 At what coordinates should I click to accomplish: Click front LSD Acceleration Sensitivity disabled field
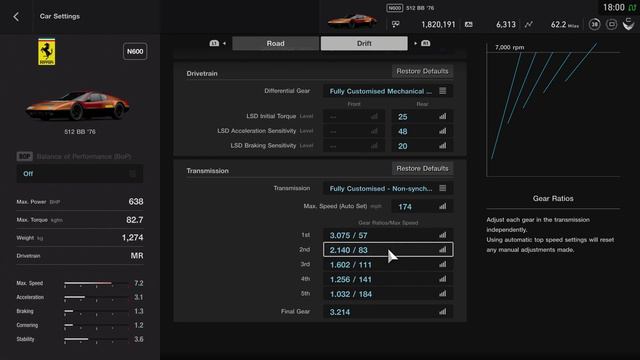(354, 131)
